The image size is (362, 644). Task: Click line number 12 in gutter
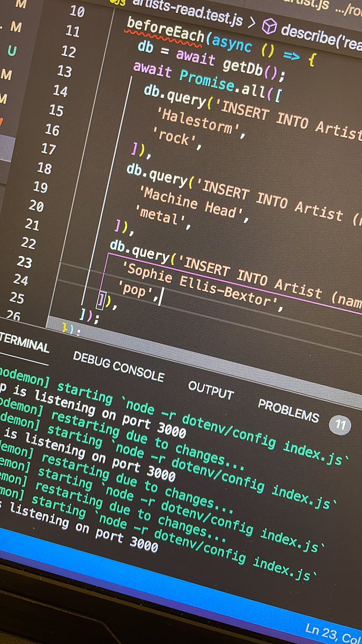pyautogui.click(x=68, y=52)
